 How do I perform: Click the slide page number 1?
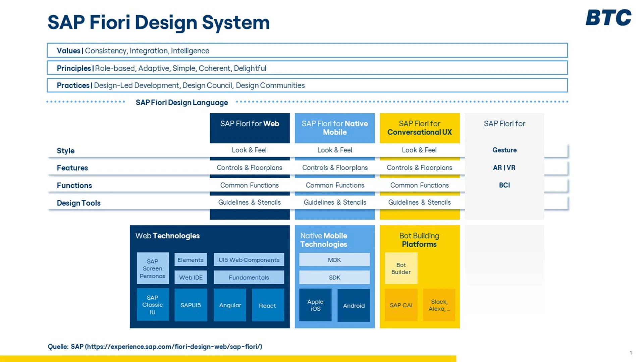(631, 352)
